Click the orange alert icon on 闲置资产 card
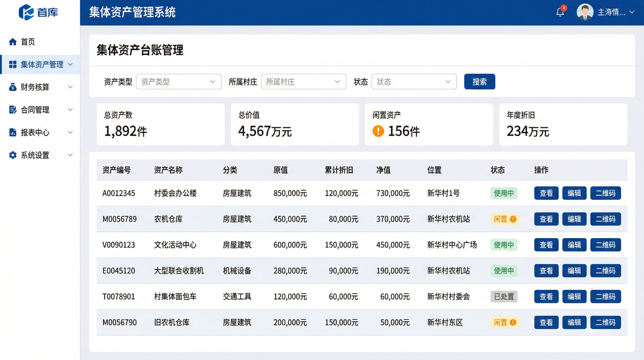The image size is (644, 360). pos(378,131)
